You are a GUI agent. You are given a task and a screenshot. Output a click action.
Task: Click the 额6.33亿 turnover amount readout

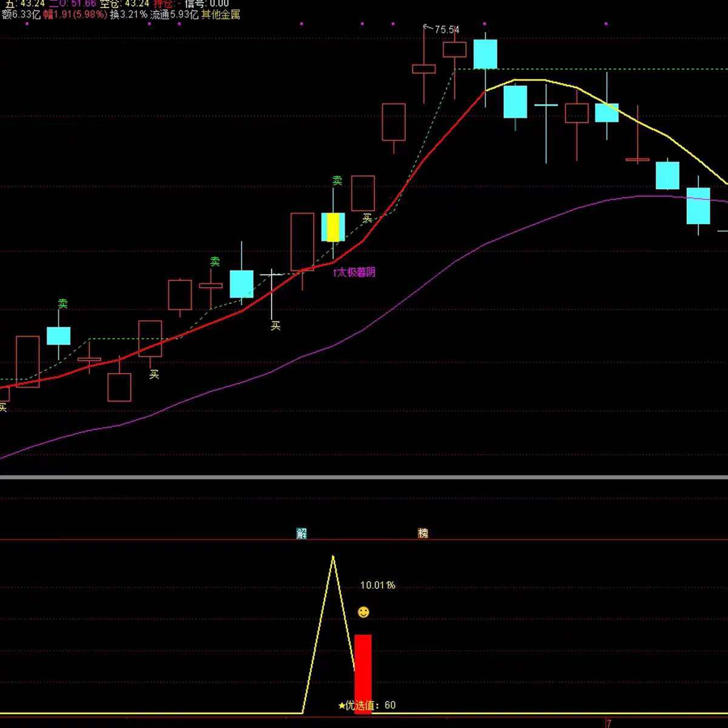tap(21, 15)
